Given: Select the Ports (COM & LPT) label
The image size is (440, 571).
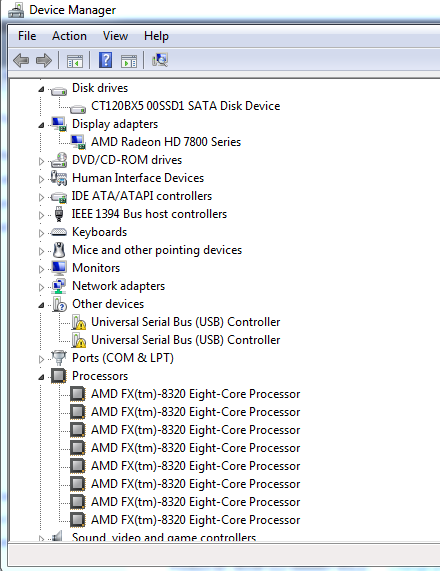Looking at the screenshot, I should [x=123, y=358].
